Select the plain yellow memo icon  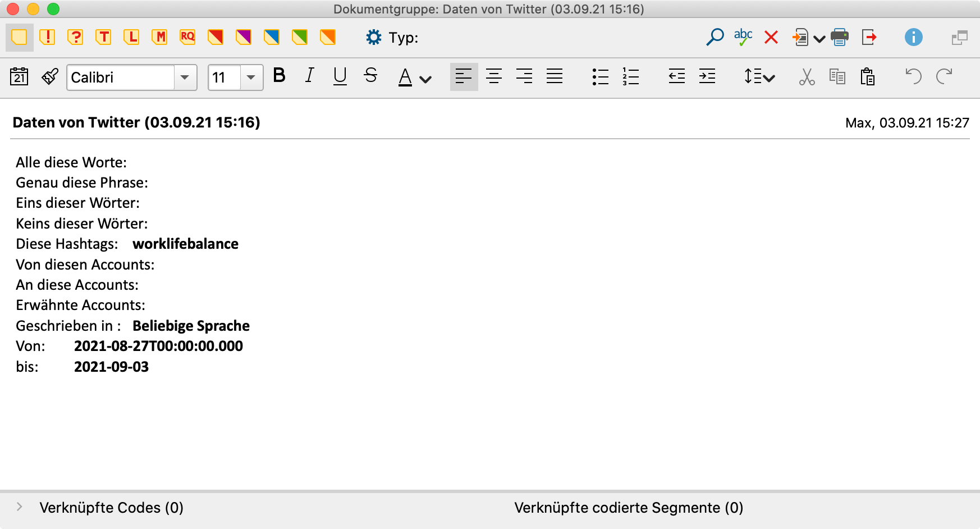tap(19, 38)
